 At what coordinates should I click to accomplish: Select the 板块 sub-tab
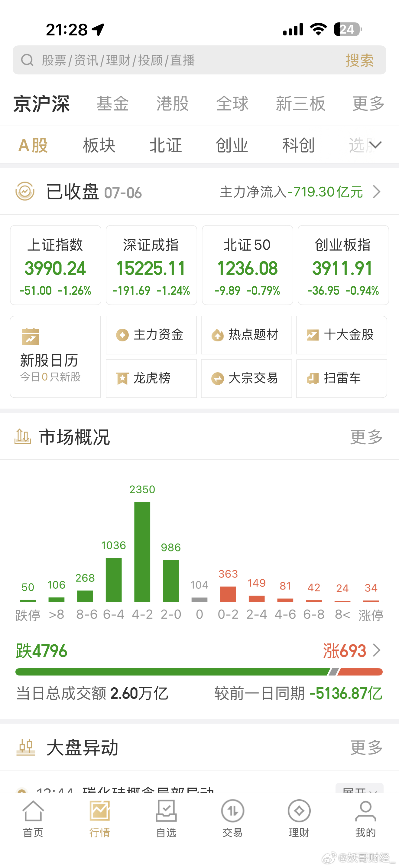pos(99,145)
